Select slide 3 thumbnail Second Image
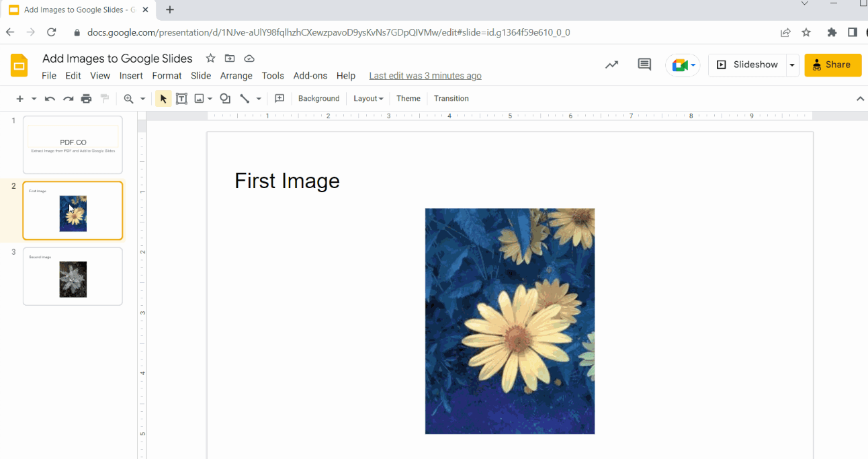 (x=73, y=276)
